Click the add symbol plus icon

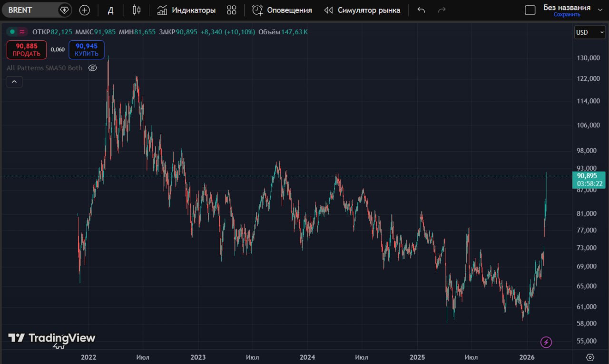84,10
